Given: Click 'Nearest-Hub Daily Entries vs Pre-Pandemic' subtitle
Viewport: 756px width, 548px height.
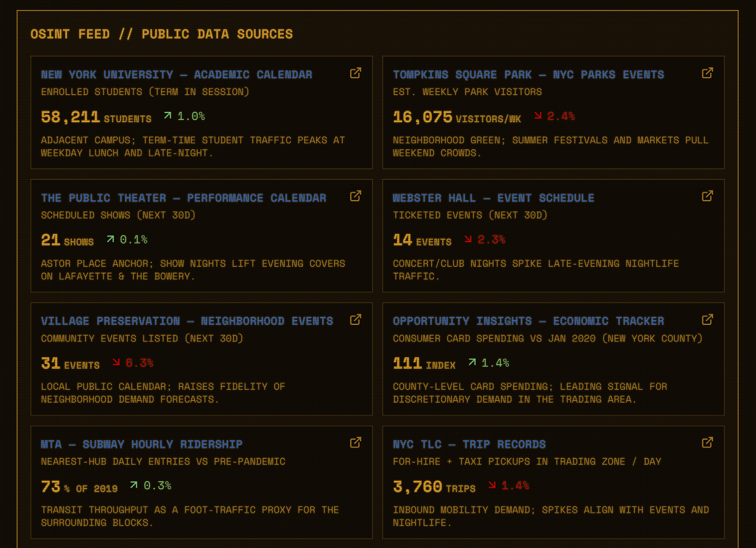Looking at the screenshot, I should (163, 462).
